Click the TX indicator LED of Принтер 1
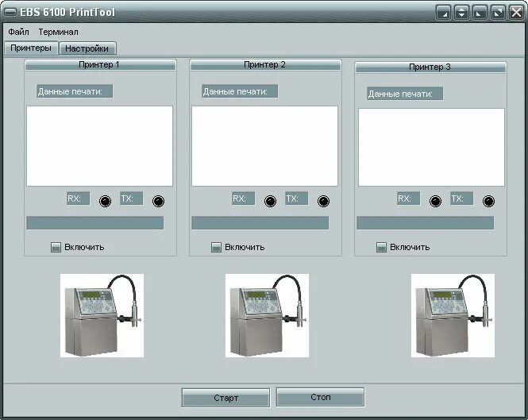528x420 pixels. tap(158, 201)
